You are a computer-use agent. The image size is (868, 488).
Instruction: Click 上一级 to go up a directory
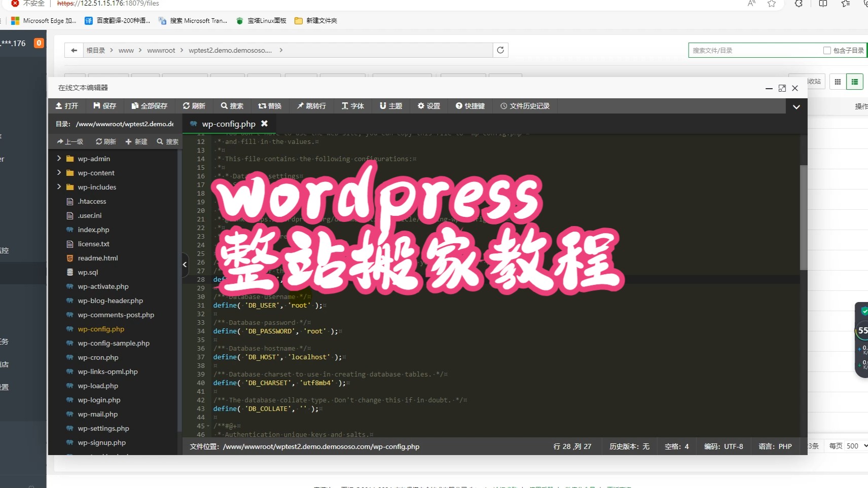tap(70, 141)
